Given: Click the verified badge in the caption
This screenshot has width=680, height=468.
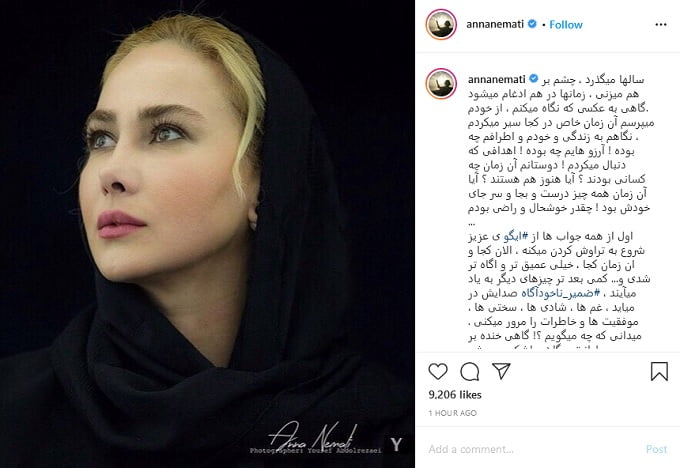Looking at the screenshot, I should [x=534, y=79].
